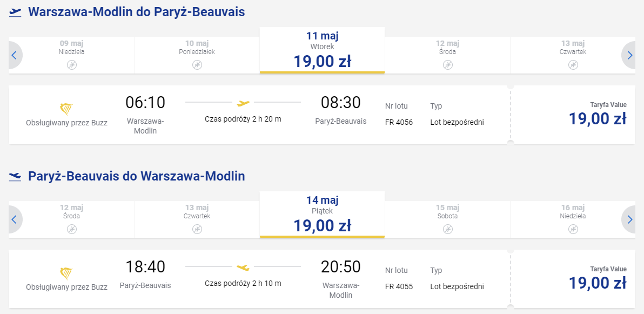Select 16 maj Niedziela return date tab

[x=573, y=219]
